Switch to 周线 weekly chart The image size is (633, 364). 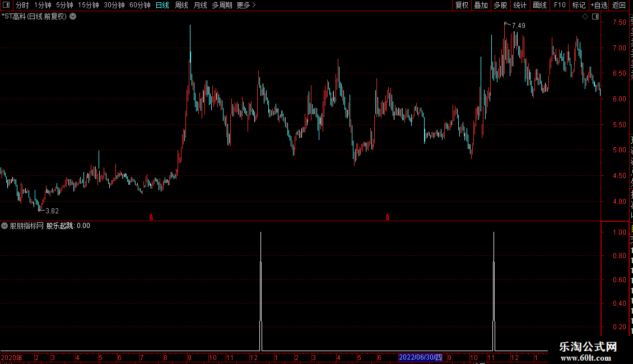point(181,5)
